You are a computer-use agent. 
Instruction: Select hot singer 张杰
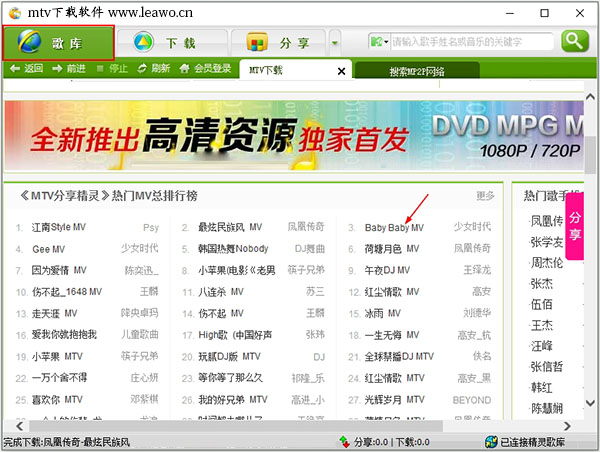(541, 284)
